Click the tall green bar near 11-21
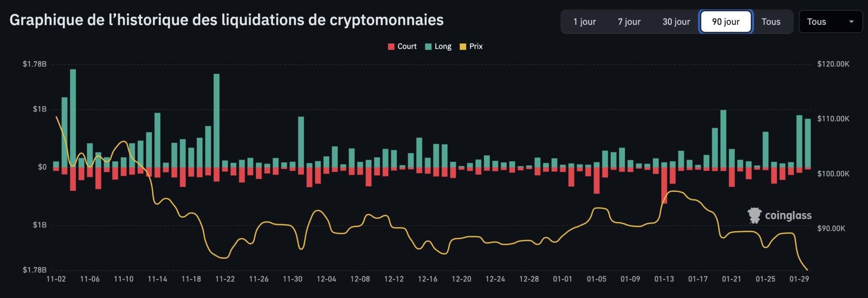Screen dimensions: 868x298 click(x=217, y=120)
